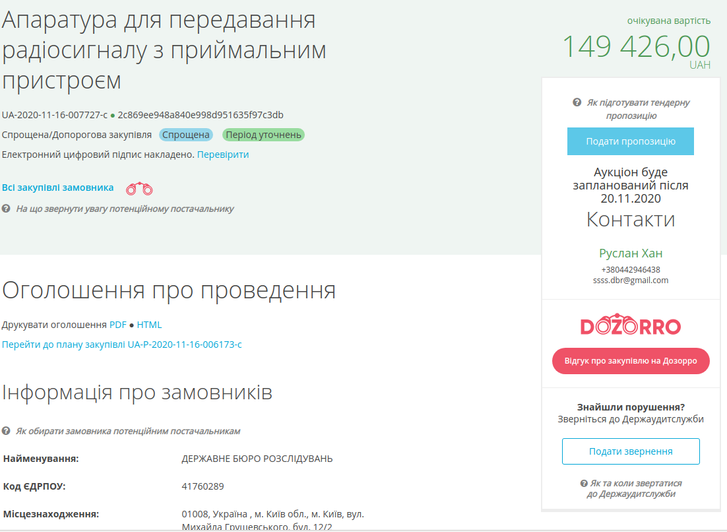
Task: Open the DOZORRO logo
Action: click(631, 325)
